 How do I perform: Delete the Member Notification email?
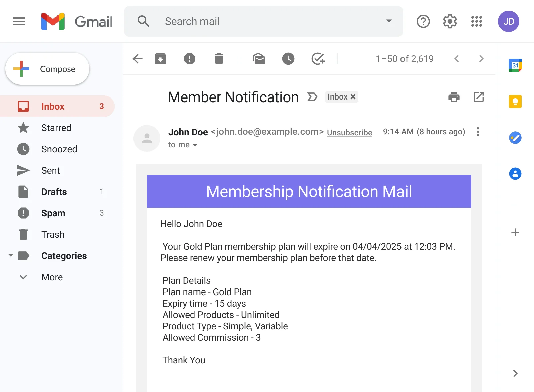click(219, 59)
